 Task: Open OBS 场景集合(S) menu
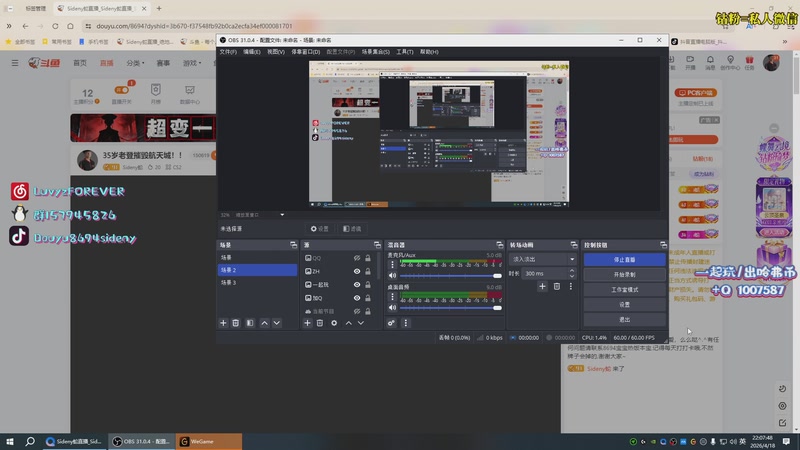[x=376, y=52]
